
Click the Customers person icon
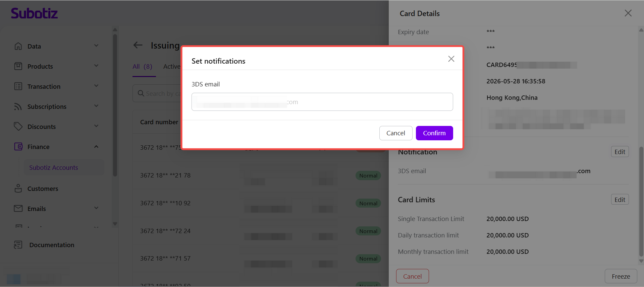pyautogui.click(x=18, y=189)
